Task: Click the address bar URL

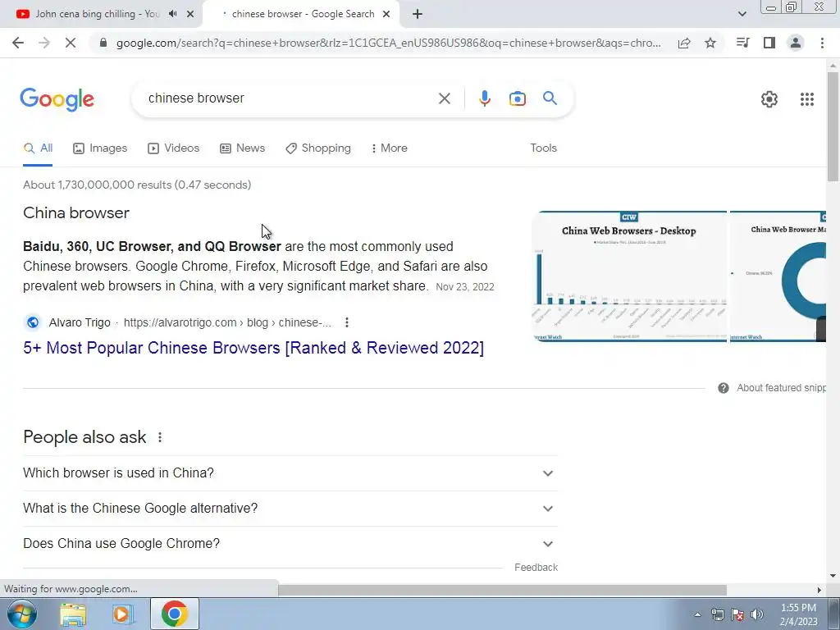Action: pyautogui.click(x=388, y=43)
